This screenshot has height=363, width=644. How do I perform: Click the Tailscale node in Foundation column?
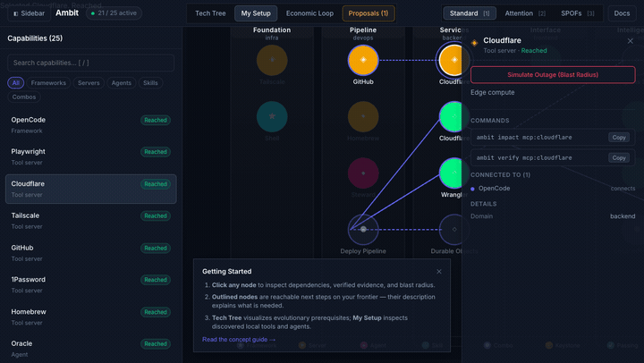pyautogui.click(x=272, y=61)
